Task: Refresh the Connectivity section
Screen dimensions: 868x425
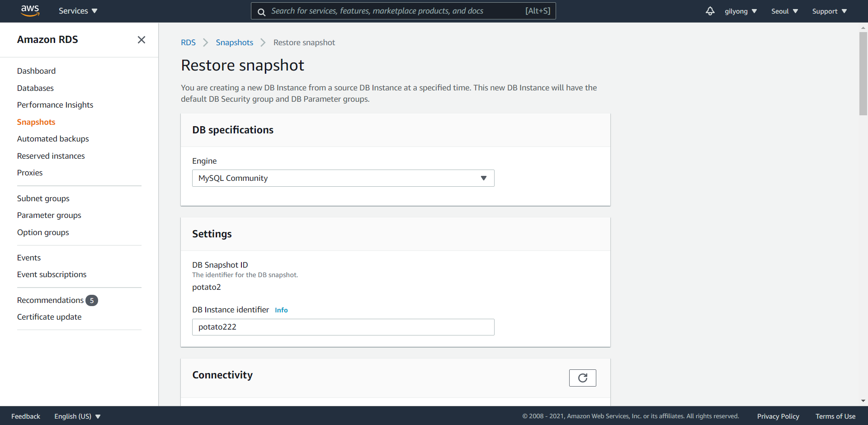Action: pyautogui.click(x=582, y=378)
